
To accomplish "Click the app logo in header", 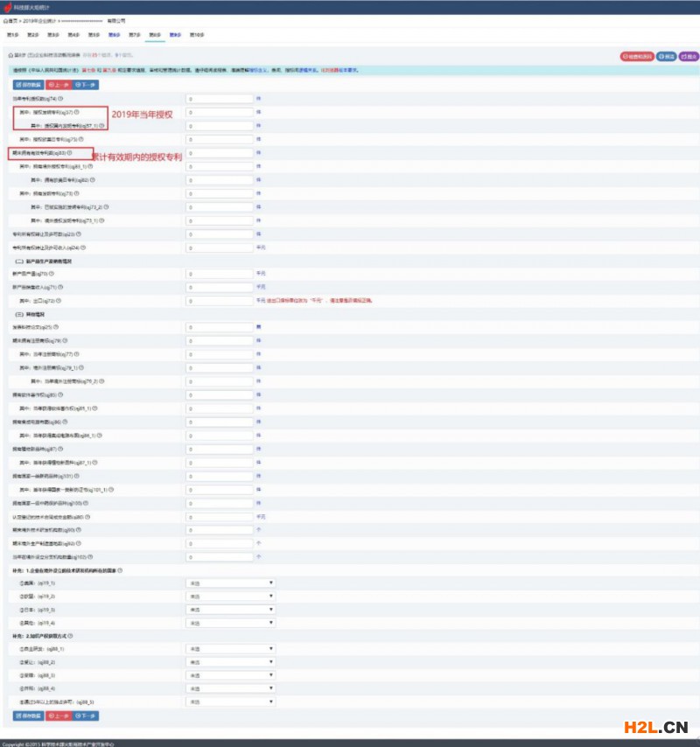I will tap(7, 6).
